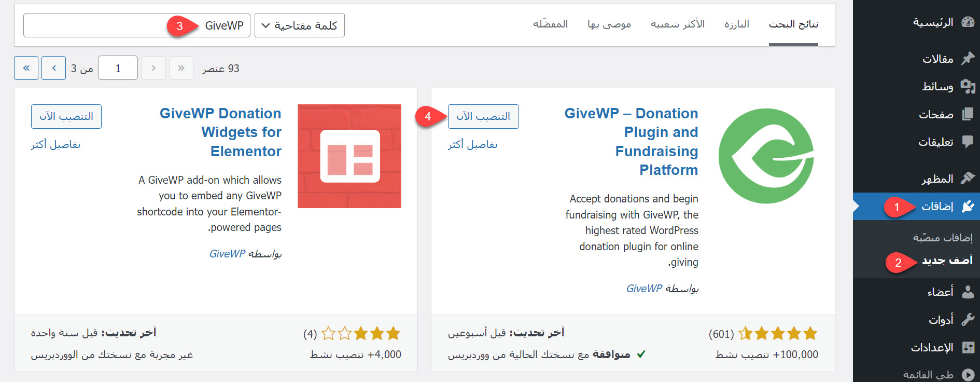
Task: Click the آخر تحديث: قبل سنة واحدة text
Action: point(93,333)
